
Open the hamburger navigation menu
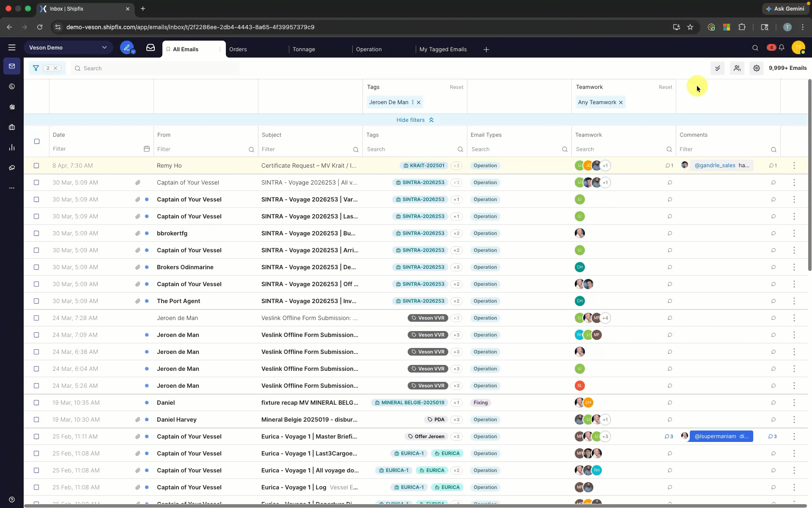[x=12, y=48]
